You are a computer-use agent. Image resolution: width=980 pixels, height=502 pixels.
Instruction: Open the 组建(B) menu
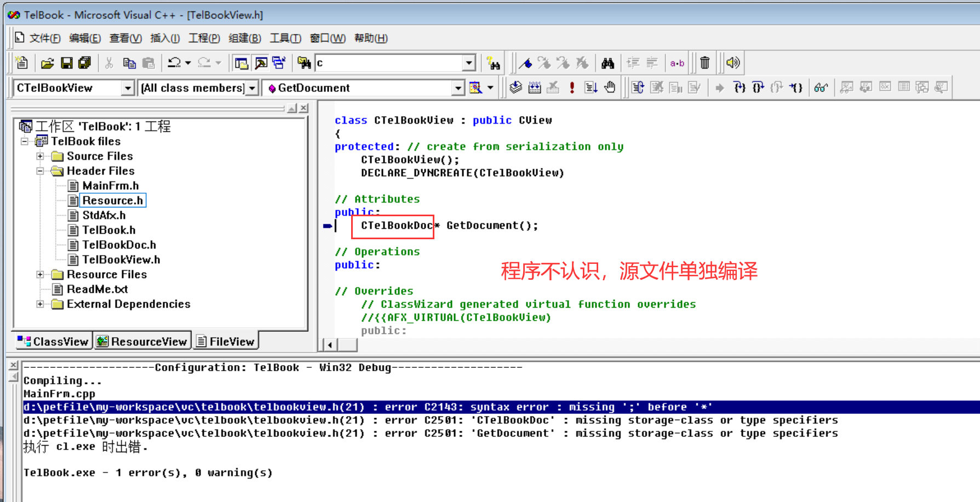click(x=245, y=38)
